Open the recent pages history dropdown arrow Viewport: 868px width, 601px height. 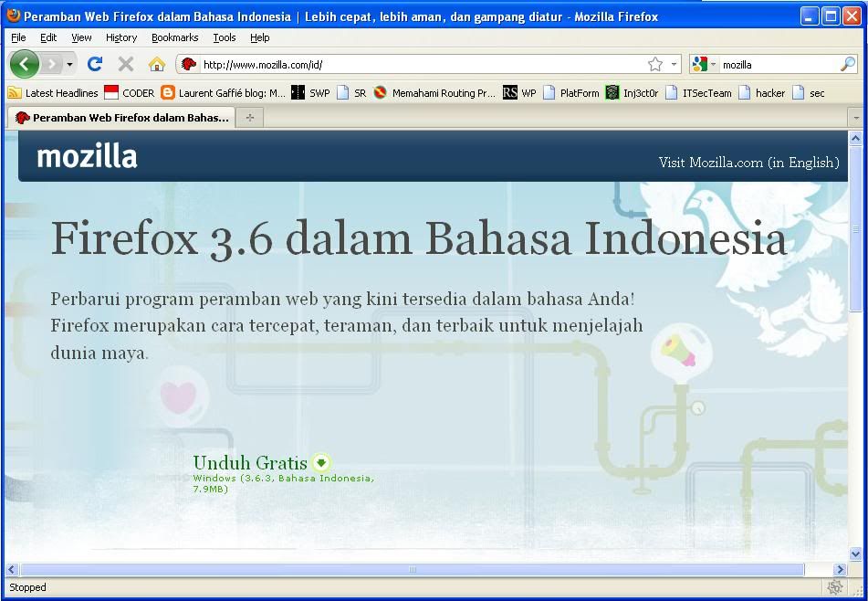(x=69, y=64)
